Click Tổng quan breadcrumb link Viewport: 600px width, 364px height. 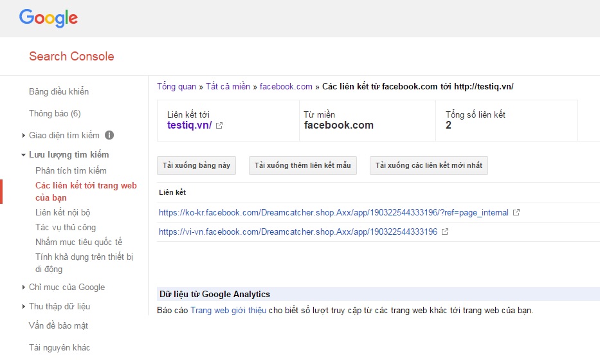pyautogui.click(x=176, y=86)
